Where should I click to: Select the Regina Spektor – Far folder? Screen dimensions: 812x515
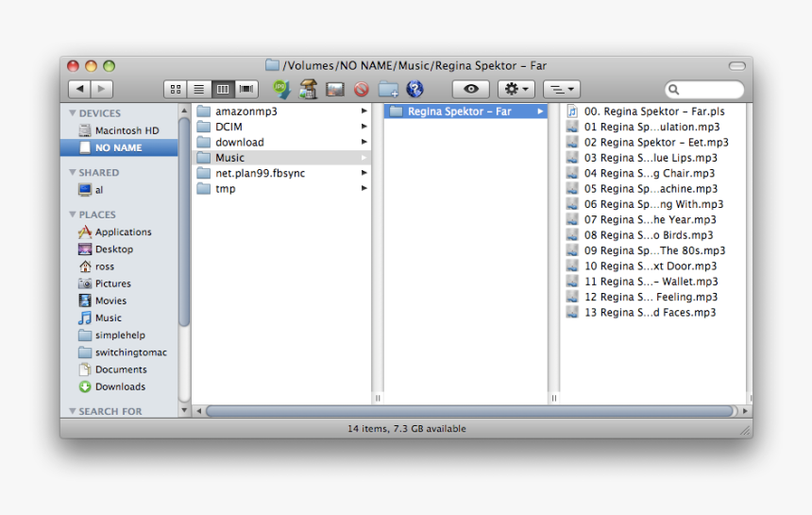465,112
